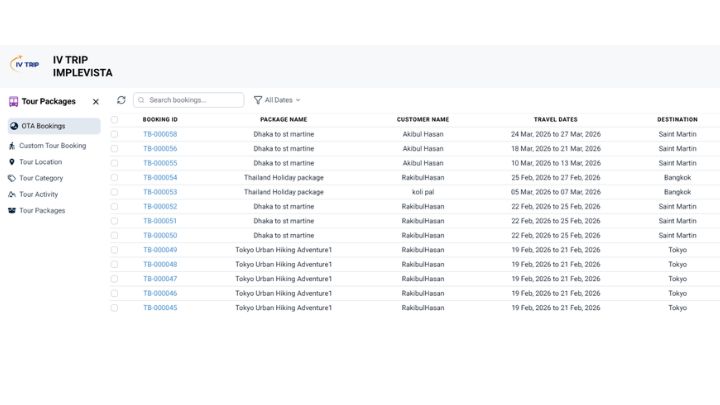Check the box for booking TB-000058

114,134
